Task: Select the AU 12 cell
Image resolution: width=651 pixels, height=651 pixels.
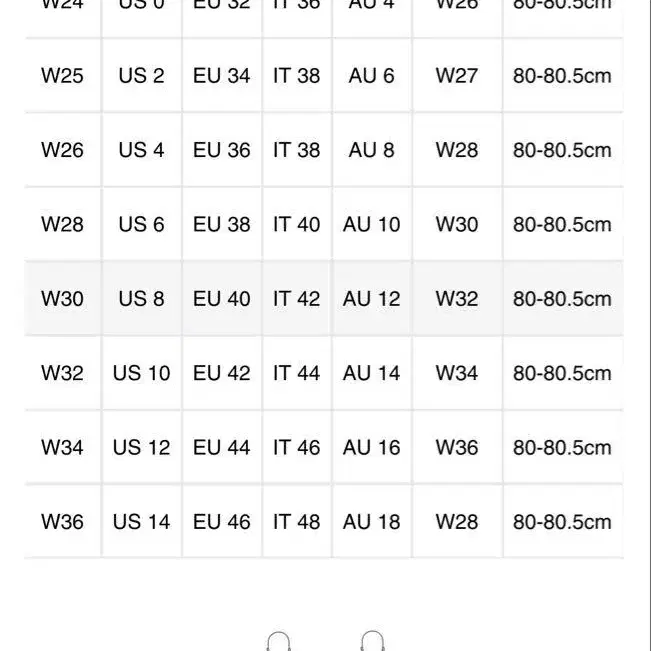Action: [x=372, y=299]
